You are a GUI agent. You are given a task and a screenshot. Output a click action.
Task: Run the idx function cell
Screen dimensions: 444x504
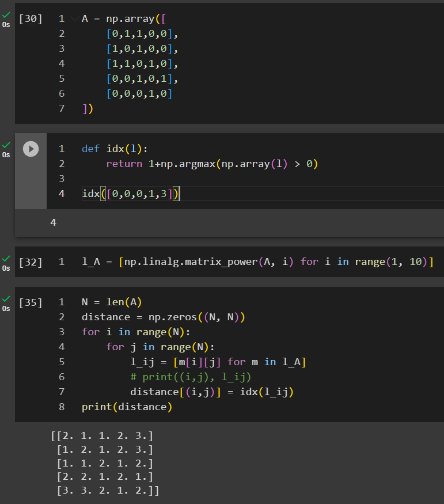coord(31,149)
